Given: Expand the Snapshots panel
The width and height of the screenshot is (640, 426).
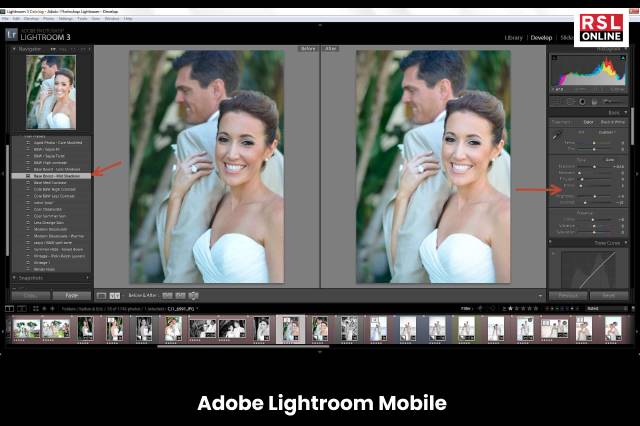Looking at the screenshot, I should [14, 278].
